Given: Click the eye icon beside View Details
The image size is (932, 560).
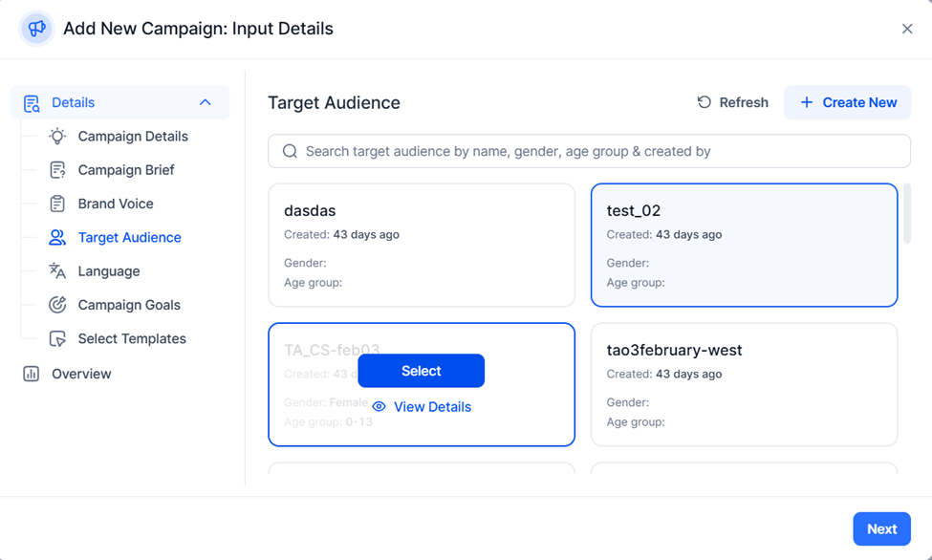Looking at the screenshot, I should pos(379,407).
